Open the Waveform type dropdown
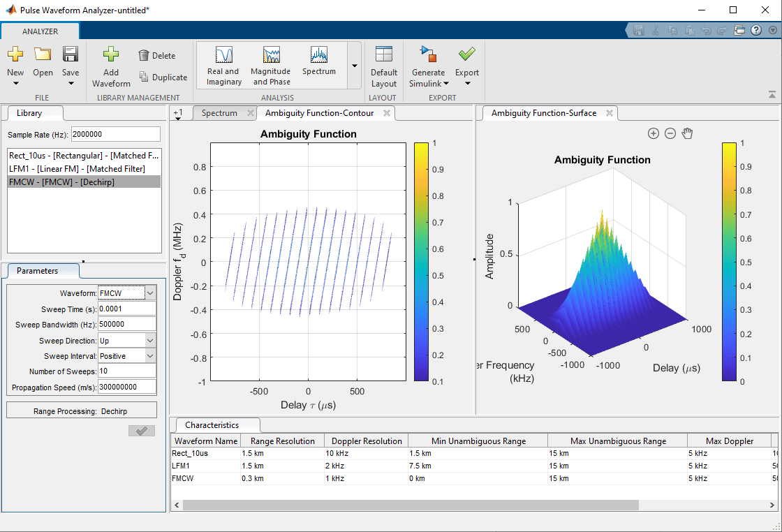Screen dimensions: 782x532 click(151, 294)
